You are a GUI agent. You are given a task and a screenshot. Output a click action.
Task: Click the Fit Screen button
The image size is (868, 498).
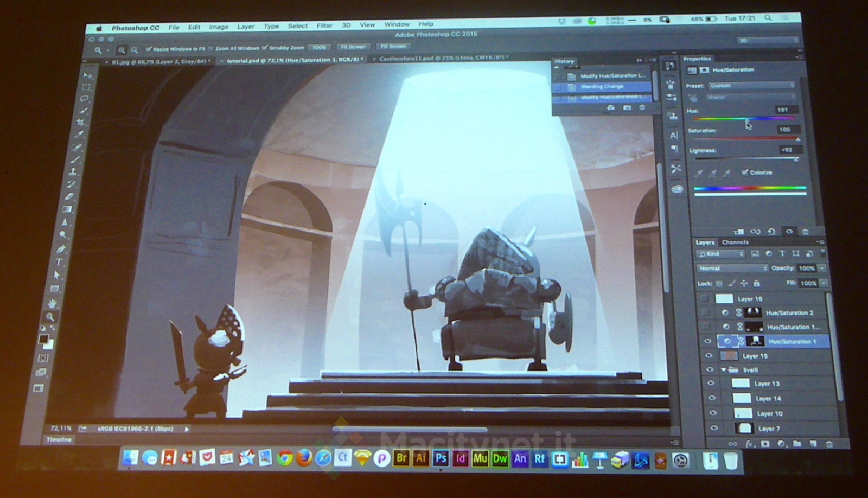(353, 47)
